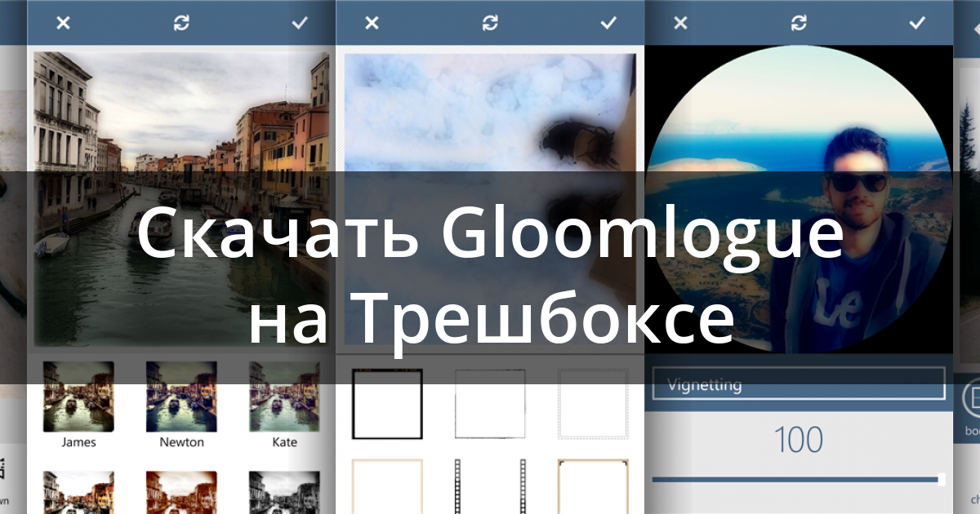
Task: Select the orange-toned filter below Newton
Action: pos(181,493)
